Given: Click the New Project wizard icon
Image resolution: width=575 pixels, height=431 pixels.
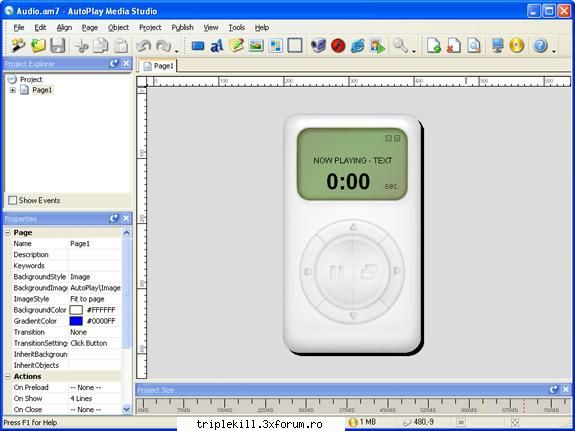Looking at the screenshot, I should (x=18, y=46).
